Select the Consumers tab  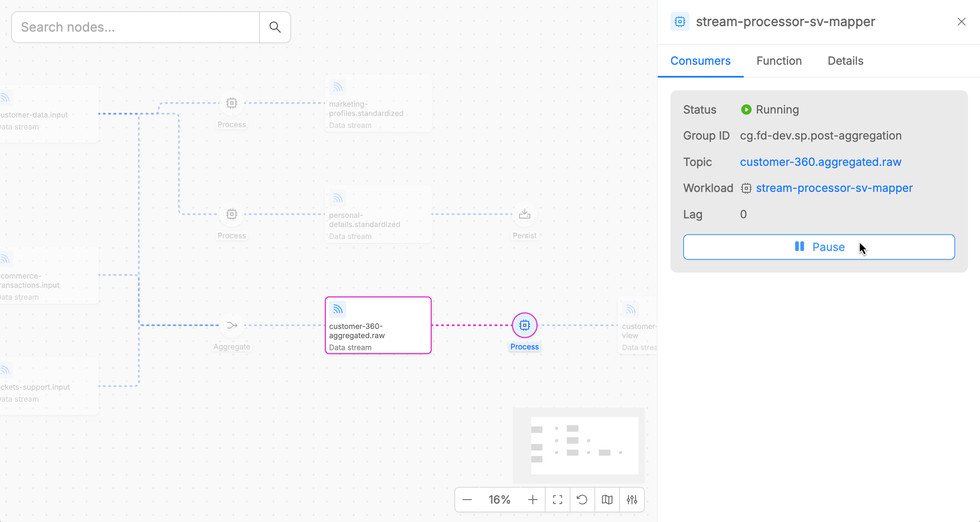(700, 61)
